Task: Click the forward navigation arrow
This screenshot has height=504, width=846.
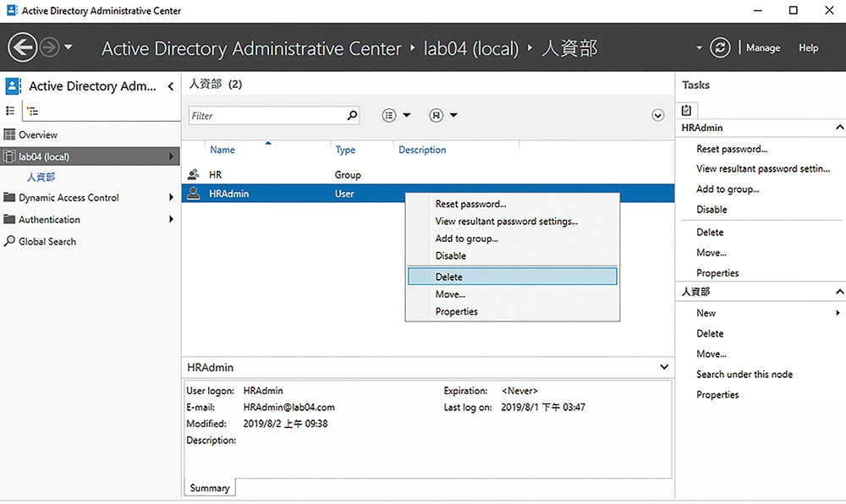Action: point(50,47)
